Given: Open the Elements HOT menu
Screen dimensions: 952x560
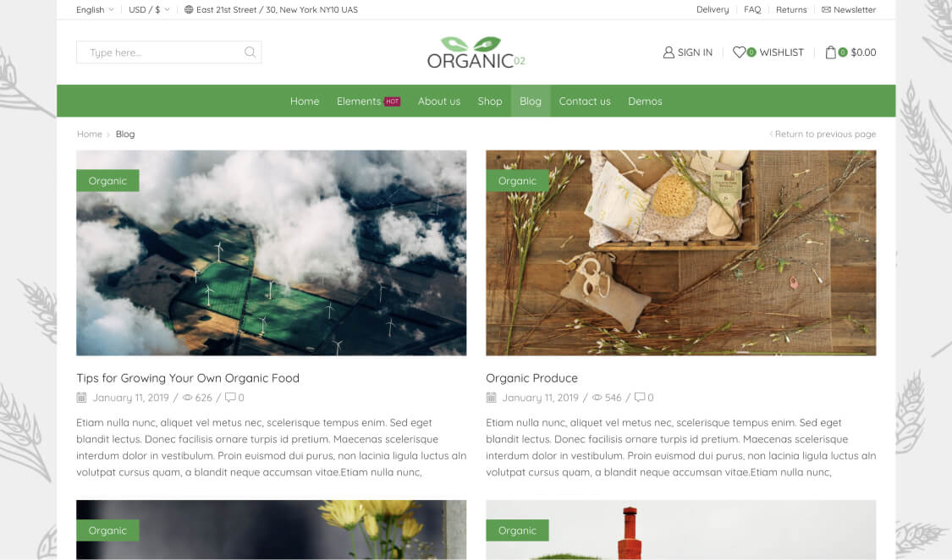Looking at the screenshot, I should point(368,102).
